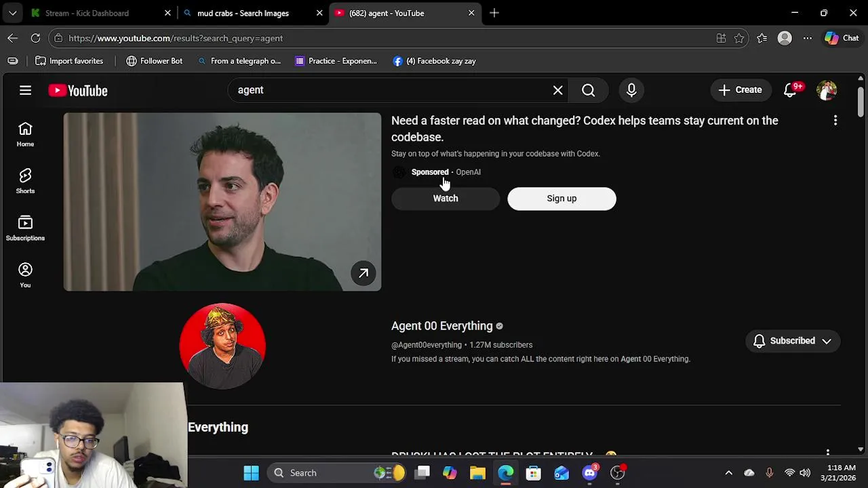868x488 pixels.
Task: Open the Outlook icon in the taskbar
Action: point(561,472)
